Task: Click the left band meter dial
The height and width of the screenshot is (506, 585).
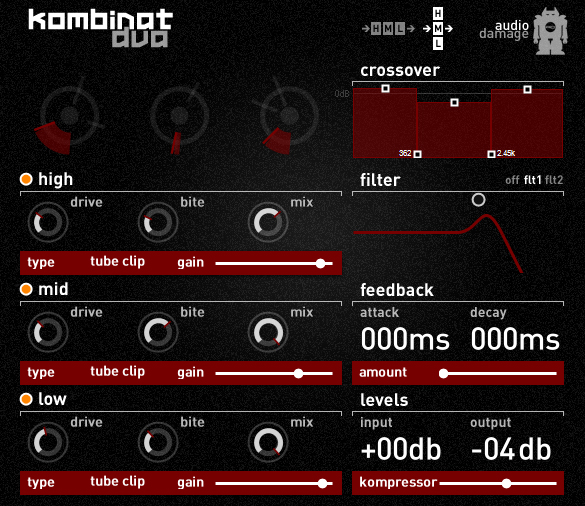Action: [x=69, y=116]
